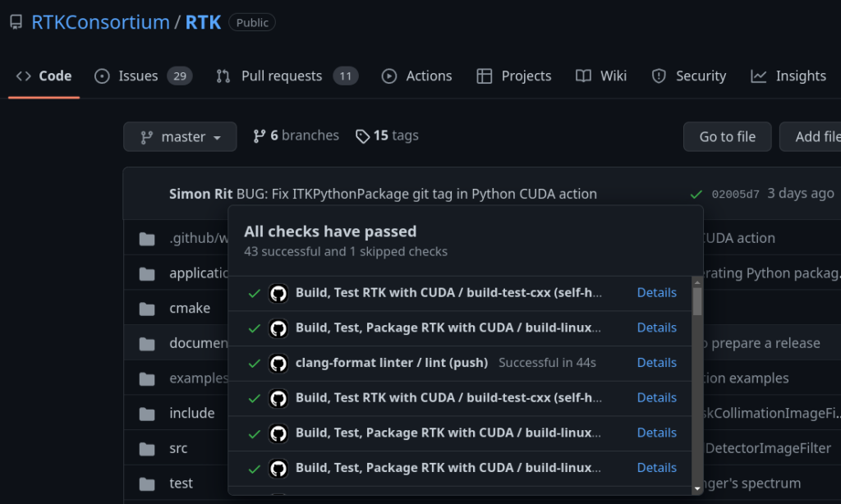841x504 pixels.
Task: Click the octocat icon beside clang-format linter check
Action: (278, 362)
